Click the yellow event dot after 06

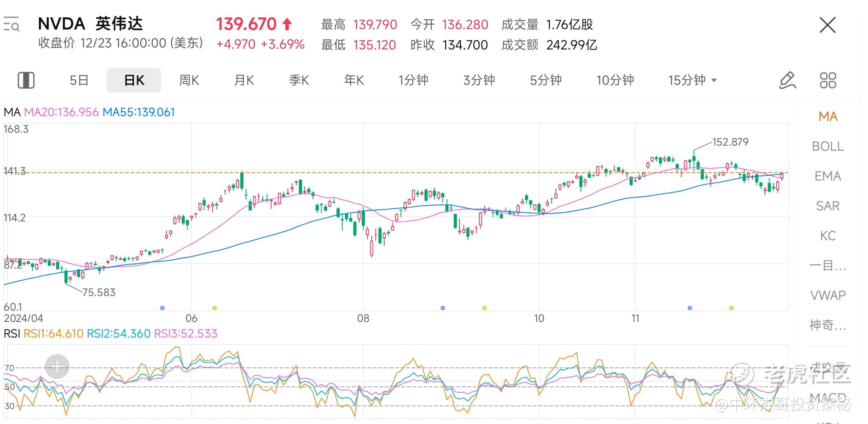pos(214,308)
